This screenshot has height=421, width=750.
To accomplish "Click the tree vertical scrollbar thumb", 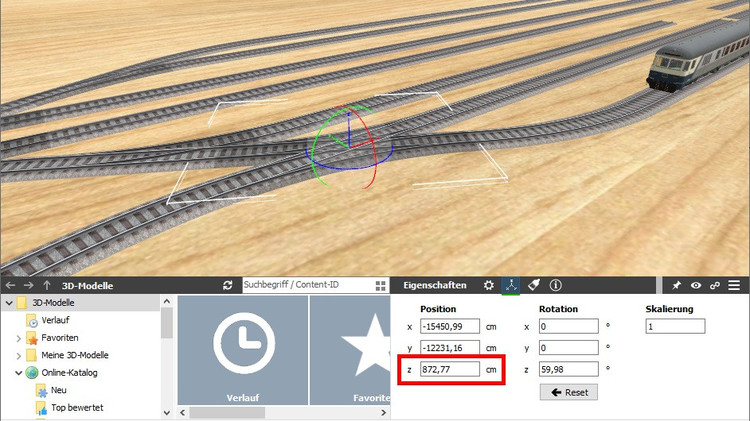I will (166, 323).
